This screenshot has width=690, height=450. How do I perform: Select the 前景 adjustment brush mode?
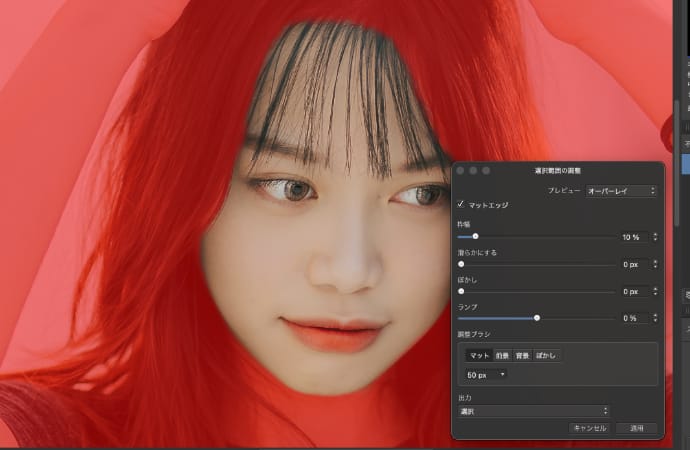[501, 355]
